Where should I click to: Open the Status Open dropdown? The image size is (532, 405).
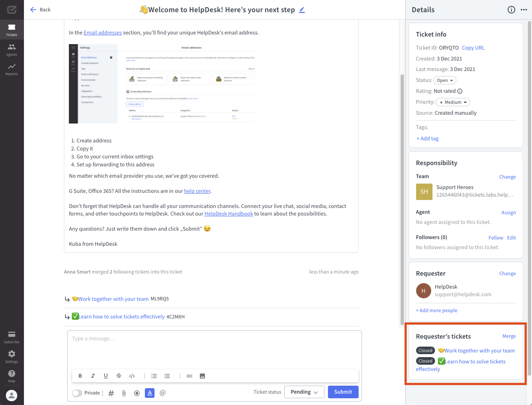pos(445,80)
